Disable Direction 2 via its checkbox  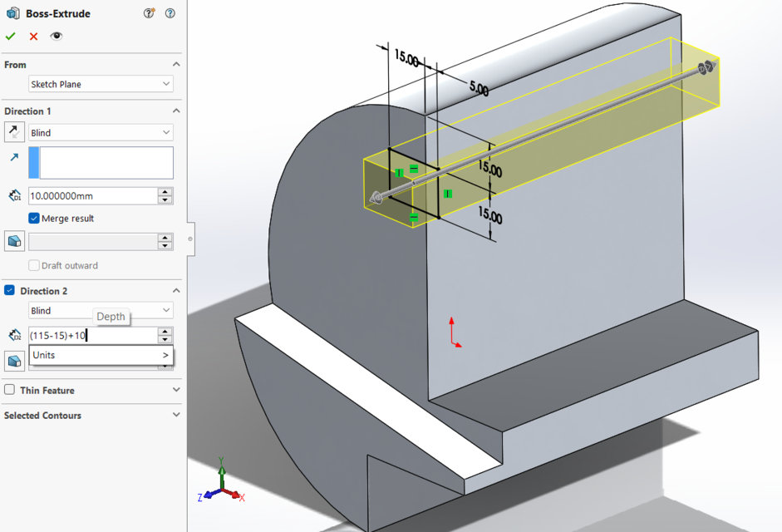tap(7, 290)
